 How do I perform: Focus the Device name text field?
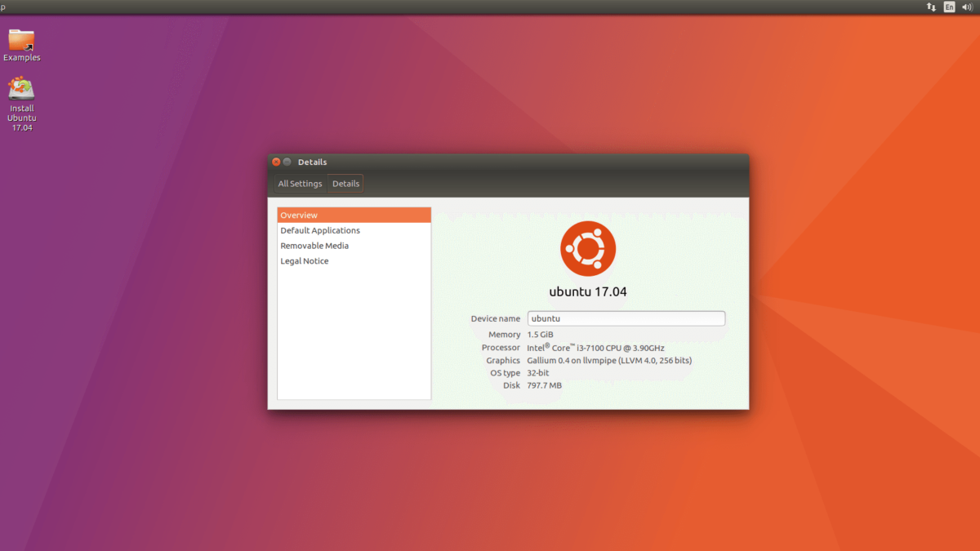626,318
